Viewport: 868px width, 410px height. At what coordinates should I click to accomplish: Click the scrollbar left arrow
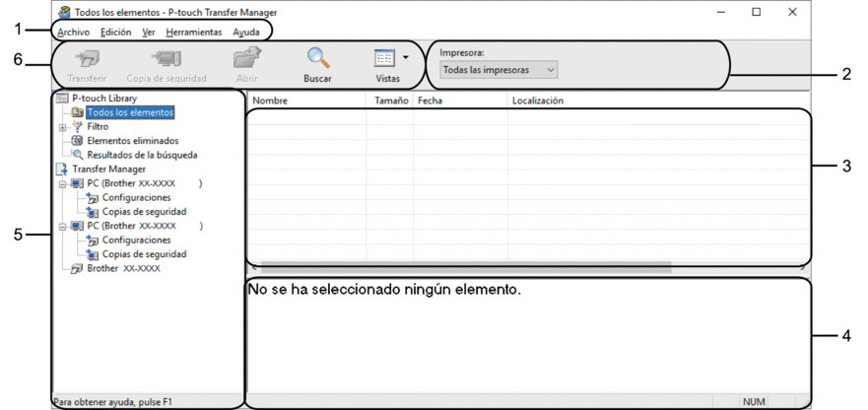[x=253, y=268]
